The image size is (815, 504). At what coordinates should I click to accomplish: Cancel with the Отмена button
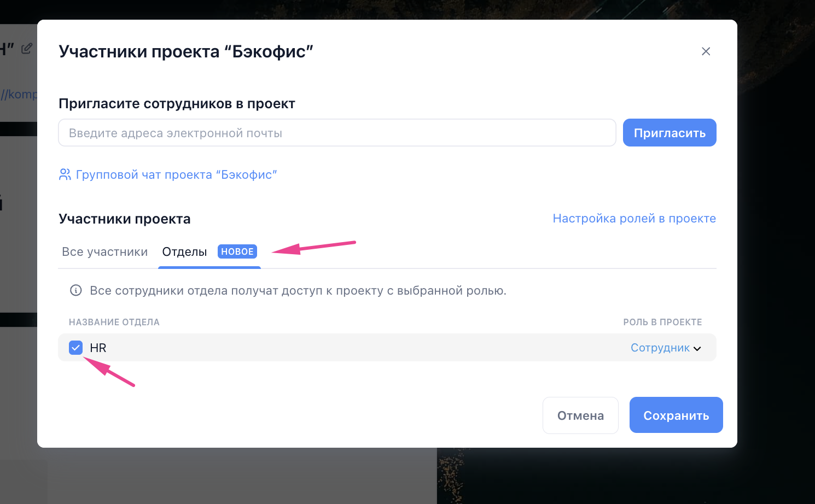[580, 415]
